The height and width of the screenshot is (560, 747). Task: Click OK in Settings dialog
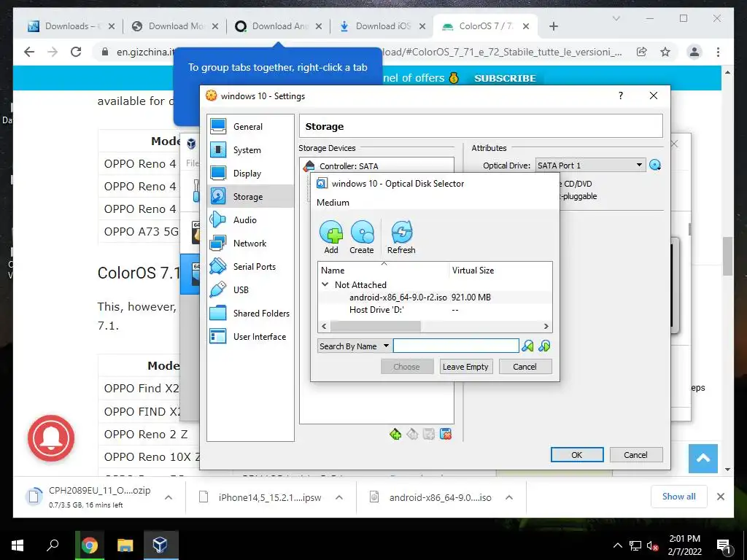click(577, 455)
